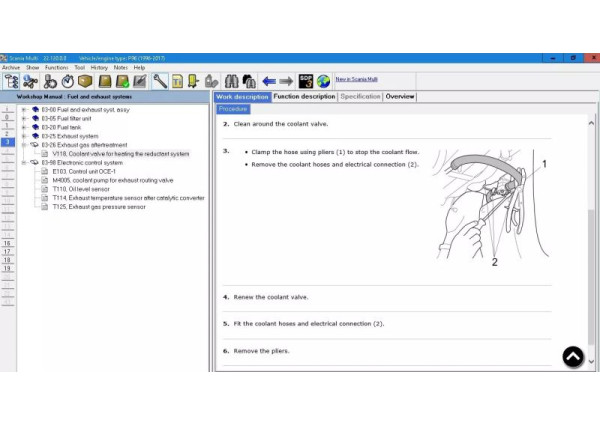
Task: Click the brown package box icon
Action: [x=85, y=81]
